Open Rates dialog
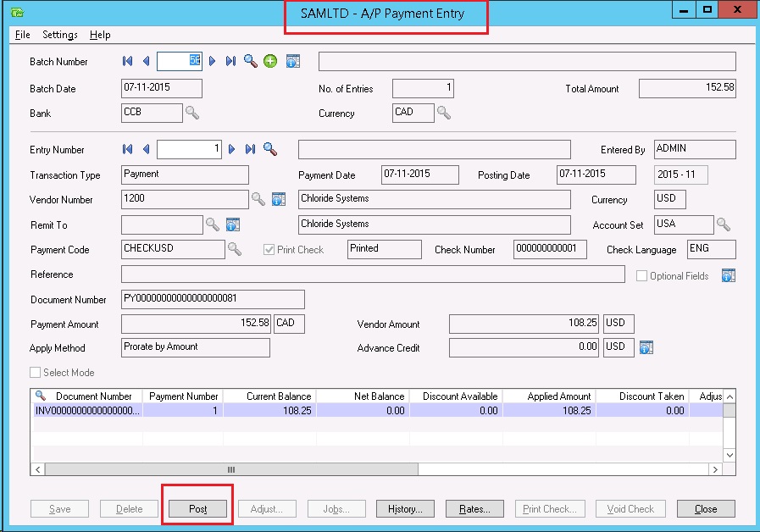The width and height of the screenshot is (760, 532). [x=474, y=509]
